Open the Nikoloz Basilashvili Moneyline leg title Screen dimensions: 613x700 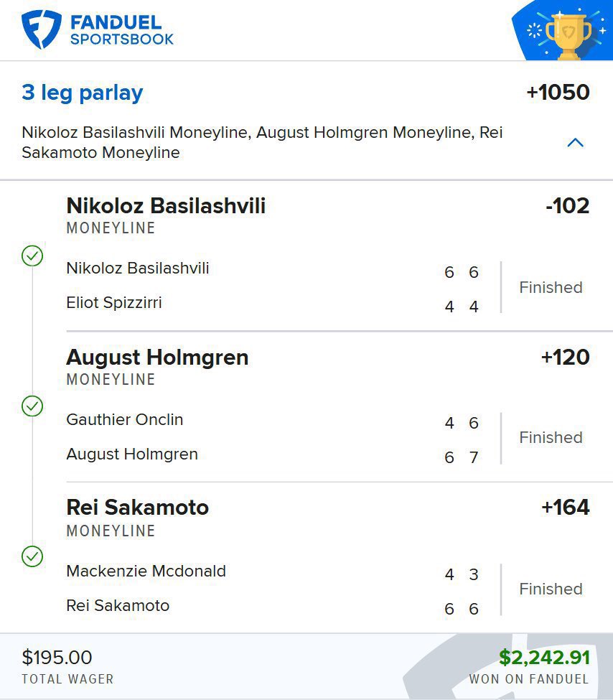(x=166, y=206)
